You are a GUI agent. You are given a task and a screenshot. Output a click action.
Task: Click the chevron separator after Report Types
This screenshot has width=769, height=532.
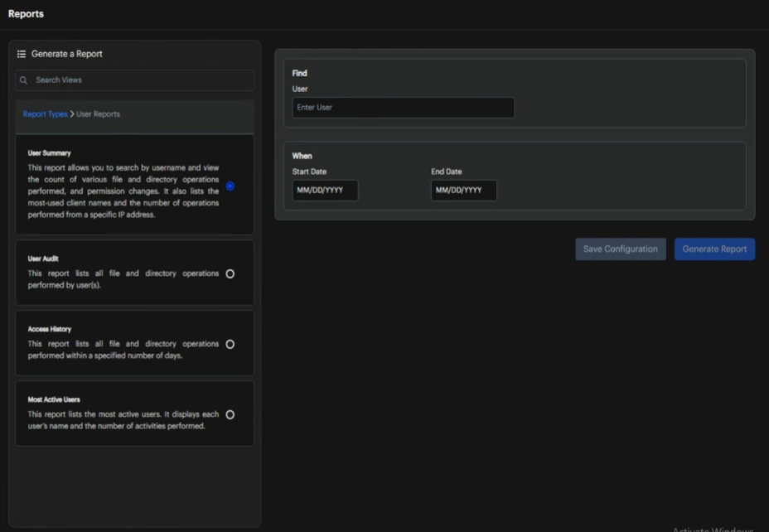pos(72,114)
